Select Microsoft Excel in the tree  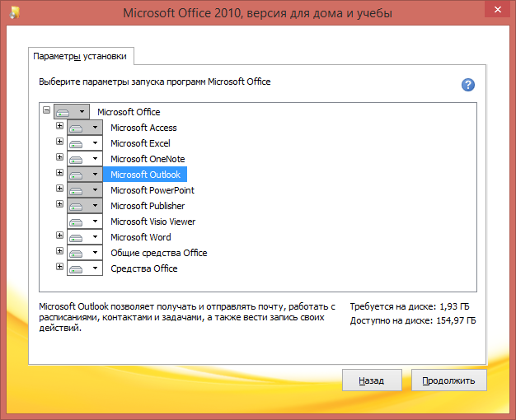pyautogui.click(x=140, y=143)
